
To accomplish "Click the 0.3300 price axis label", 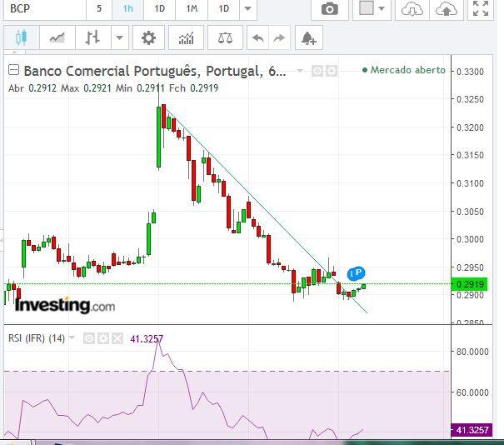I will pyautogui.click(x=470, y=72).
